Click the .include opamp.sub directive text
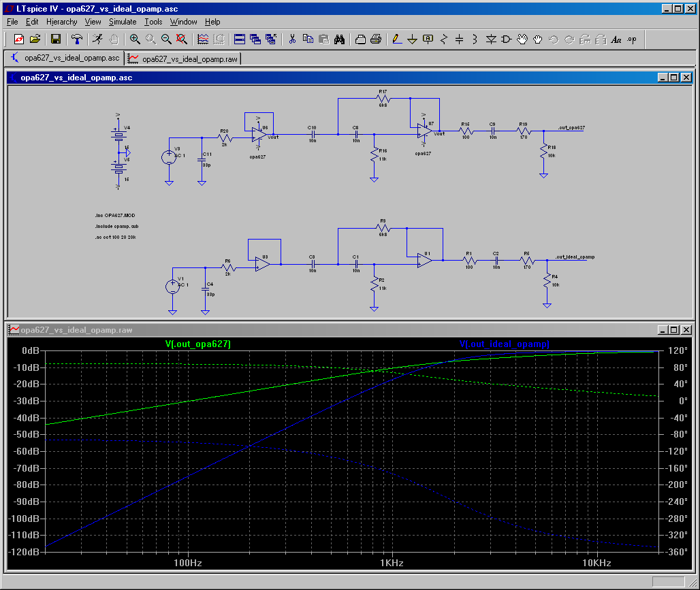Screen dimensions: 700x590 pos(116,227)
